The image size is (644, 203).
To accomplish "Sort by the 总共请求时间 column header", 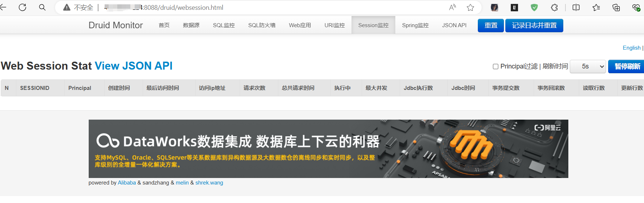I will pos(304,88).
